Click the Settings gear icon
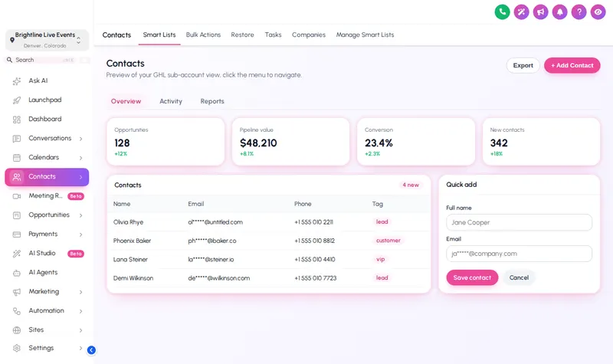613x364 pixels. click(16, 348)
